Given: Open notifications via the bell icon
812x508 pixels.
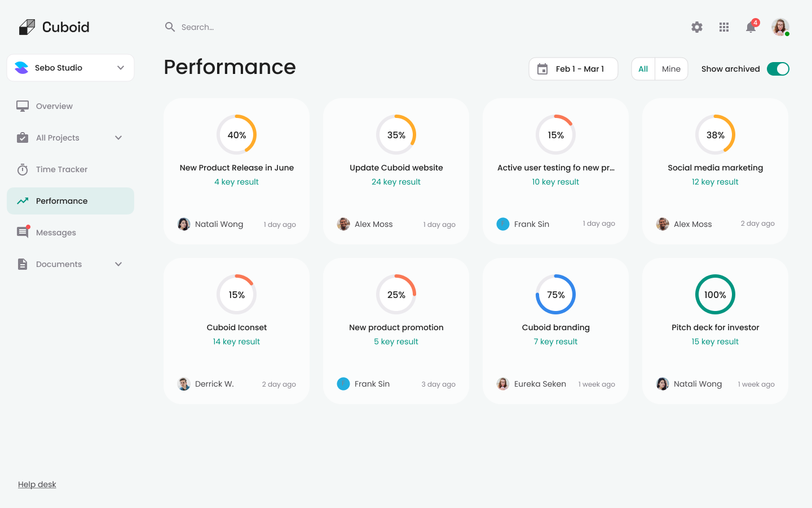Looking at the screenshot, I should (x=751, y=27).
